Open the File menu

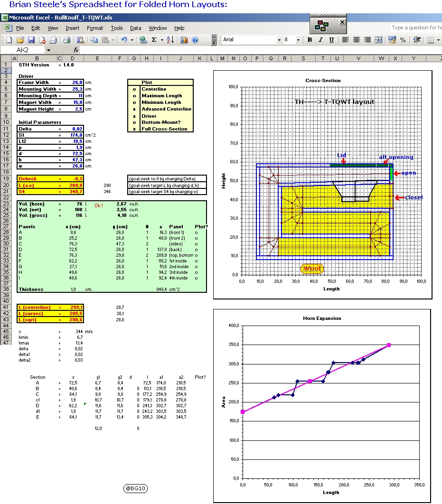20,28
